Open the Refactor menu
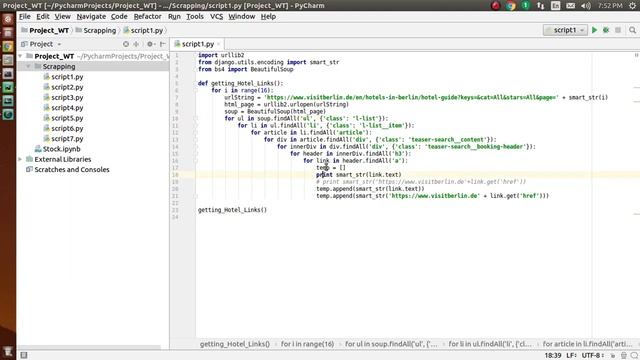The image size is (640, 360). pyautogui.click(x=147, y=16)
